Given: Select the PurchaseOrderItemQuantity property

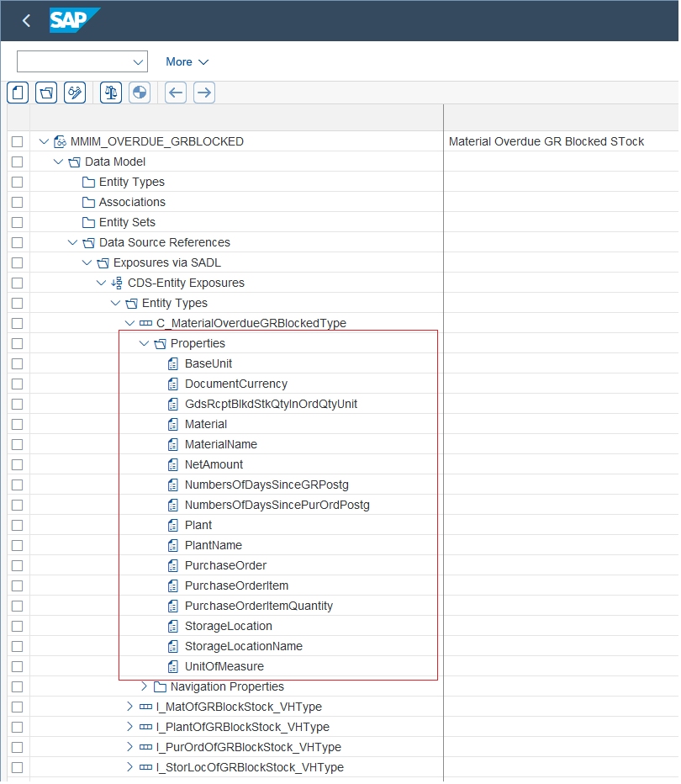Looking at the screenshot, I should (258, 607).
